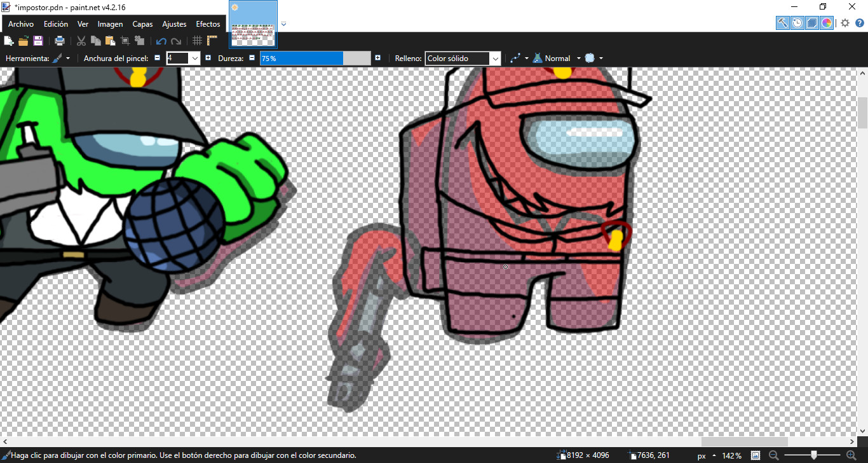Open the History panel

click(797, 22)
